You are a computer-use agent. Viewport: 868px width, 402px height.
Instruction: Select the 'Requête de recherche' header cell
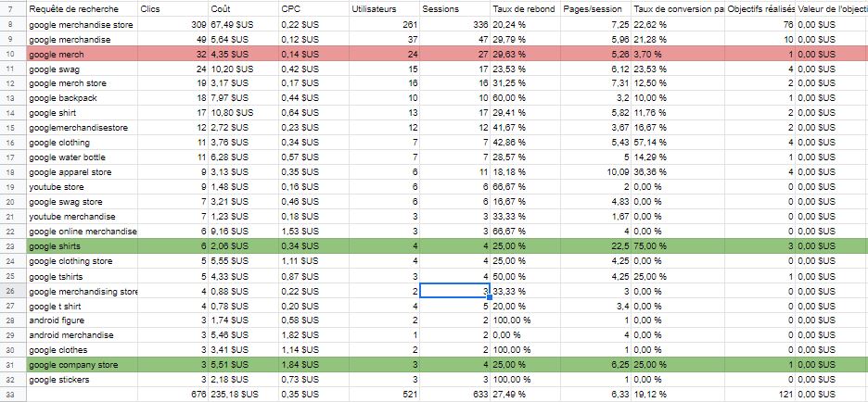82,9
